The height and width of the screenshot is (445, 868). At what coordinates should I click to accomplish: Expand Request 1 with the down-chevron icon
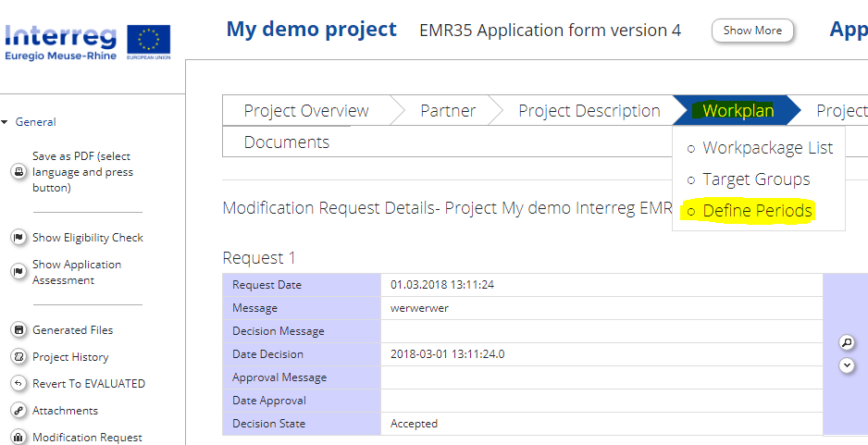(x=846, y=365)
